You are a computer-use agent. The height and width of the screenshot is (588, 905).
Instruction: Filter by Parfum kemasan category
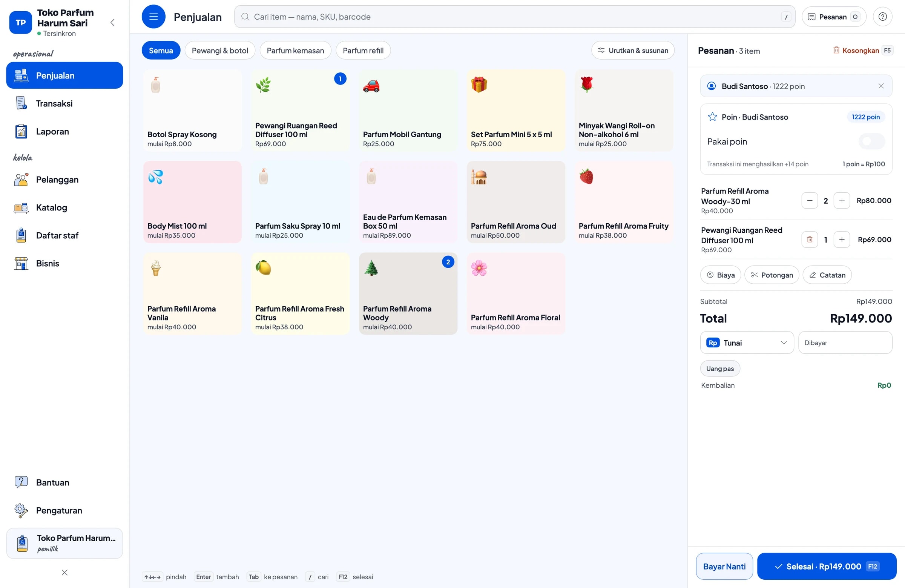coord(295,51)
